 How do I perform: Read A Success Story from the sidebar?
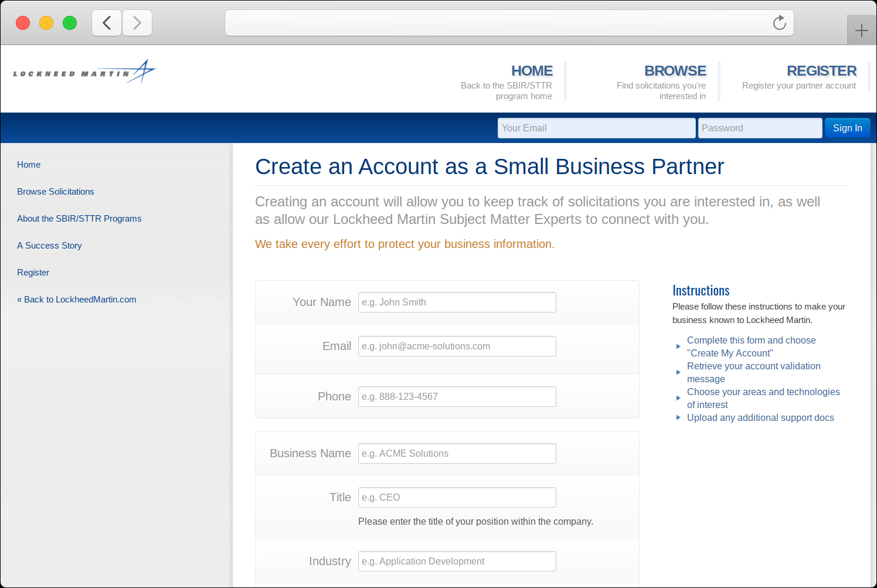pos(49,246)
